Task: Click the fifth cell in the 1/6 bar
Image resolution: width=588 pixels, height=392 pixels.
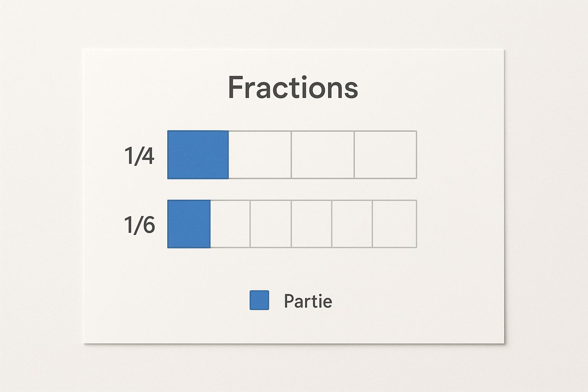Action: tap(352, 224)
